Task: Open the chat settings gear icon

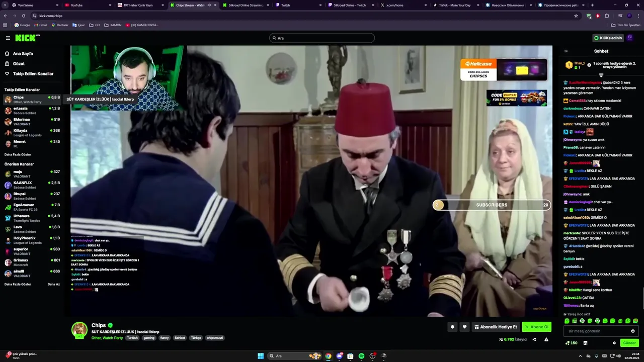Action: tap(614, 343)
